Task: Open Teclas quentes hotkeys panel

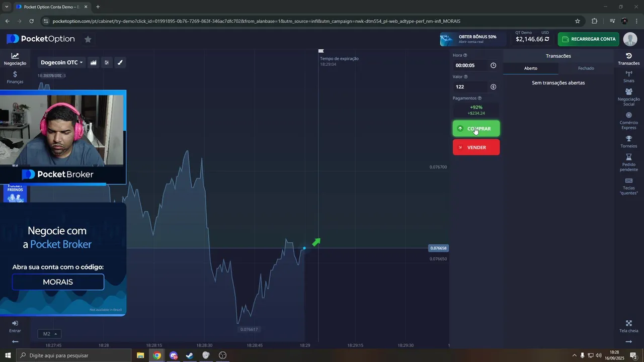Action: tap(629, 186)
